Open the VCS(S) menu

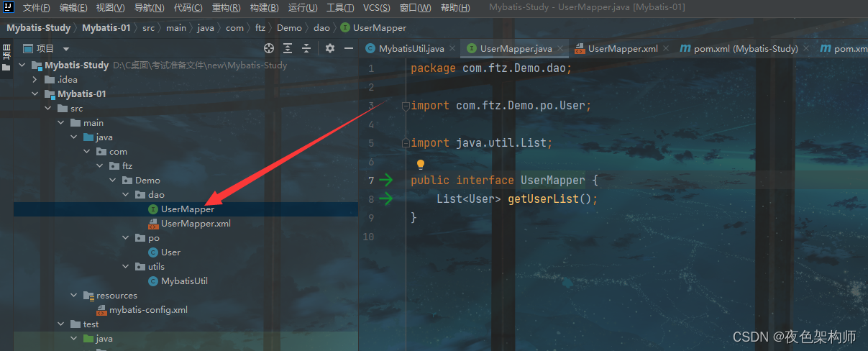pyautogui.click(x=377, y=8)
